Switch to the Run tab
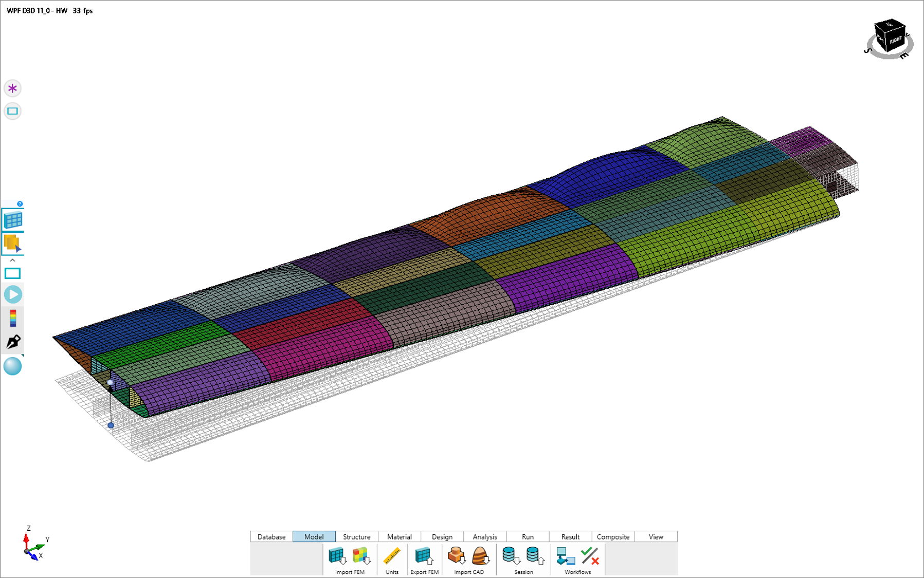 pyautogui.click(x=528, y=536)
